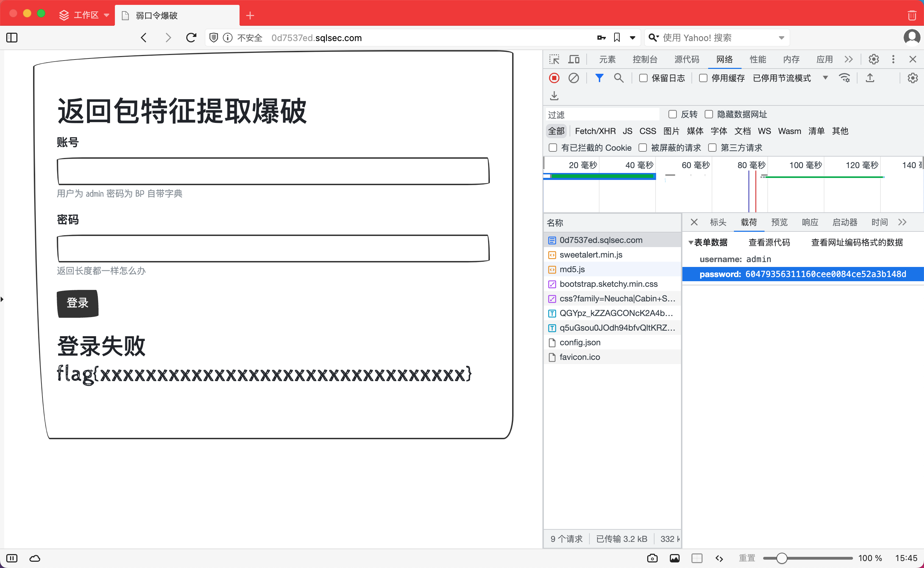
Task: Check the 反转 filter option
Action: pyautogui.click(x=673, y=114)
